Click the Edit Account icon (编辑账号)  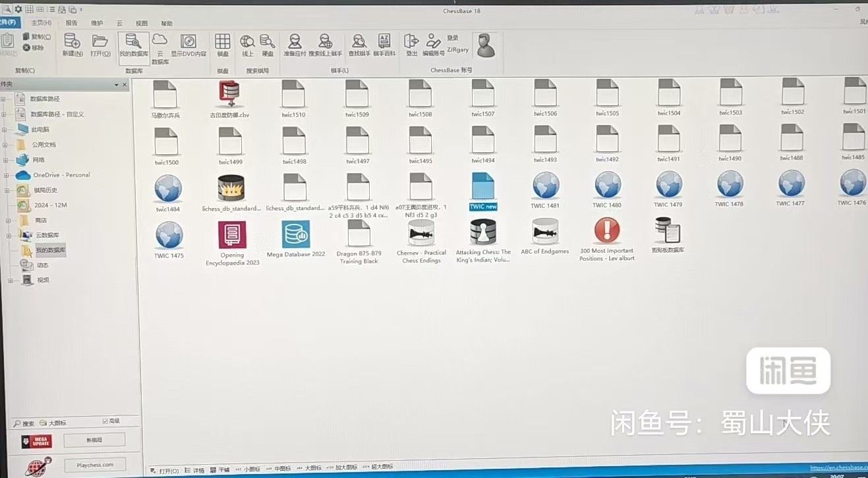tap(433, 45)
